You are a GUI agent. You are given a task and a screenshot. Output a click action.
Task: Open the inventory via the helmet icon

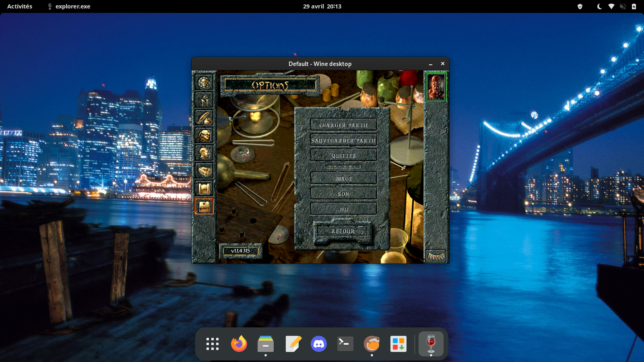[204, 136]
